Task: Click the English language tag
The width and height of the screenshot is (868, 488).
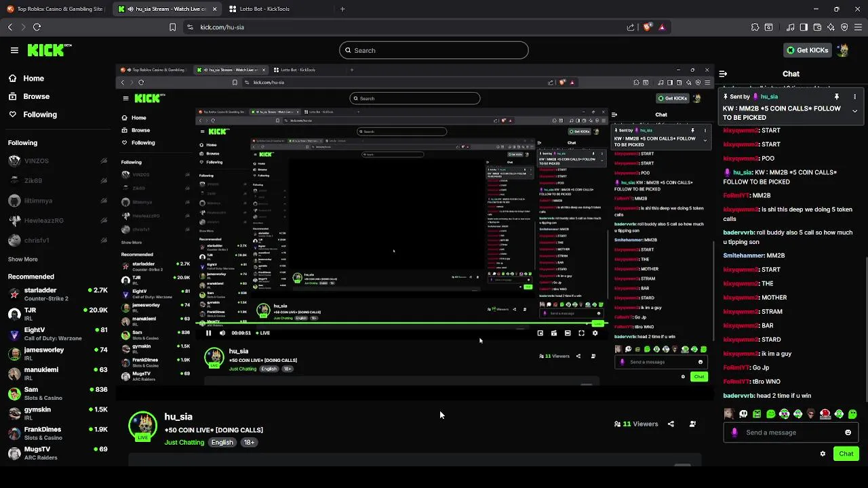Action: pos(222,443)
